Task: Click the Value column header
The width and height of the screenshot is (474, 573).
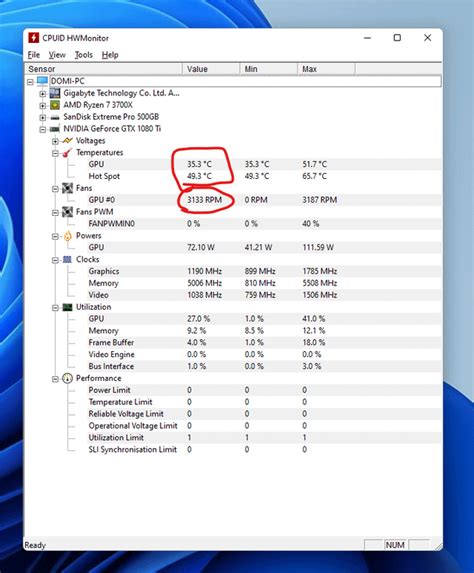Action: pyautogui.click(x=211, y=69)
